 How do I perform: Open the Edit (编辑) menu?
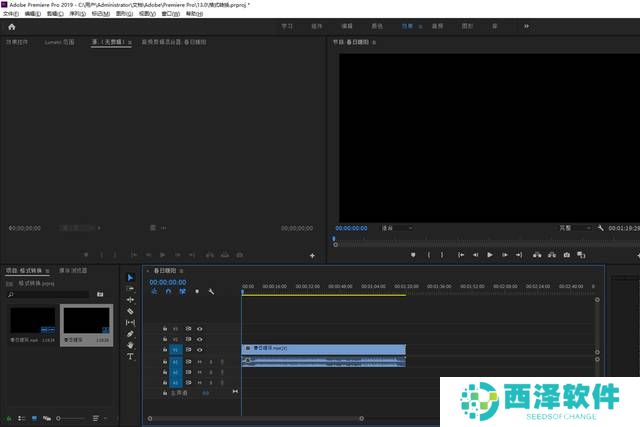pyautogui.click(x=33, y=13)
